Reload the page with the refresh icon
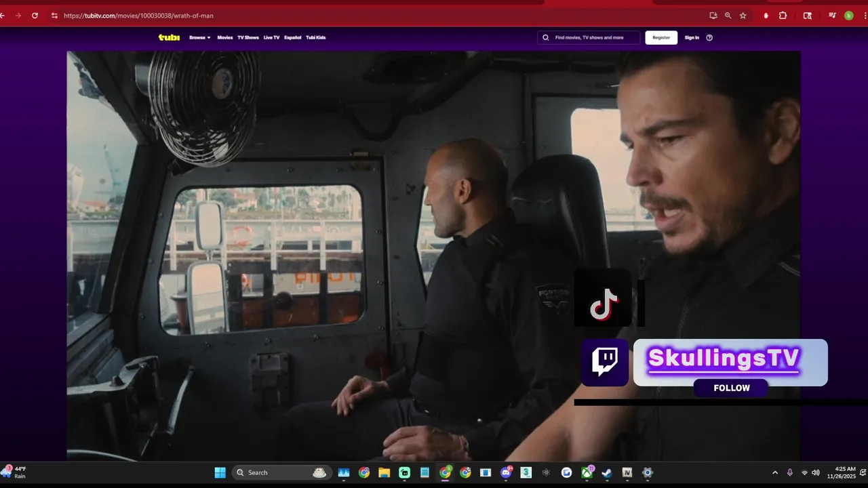Viewport: 868px width, 488px height. click(35, 16)
